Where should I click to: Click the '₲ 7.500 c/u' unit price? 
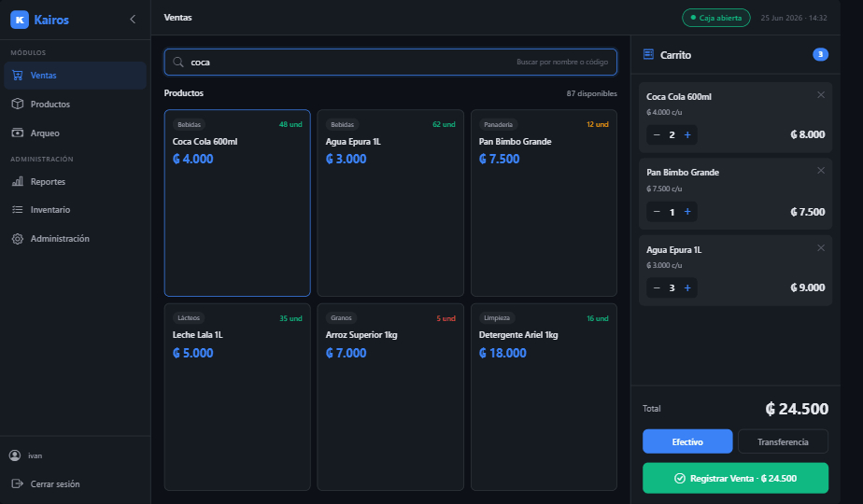point(664,189)
